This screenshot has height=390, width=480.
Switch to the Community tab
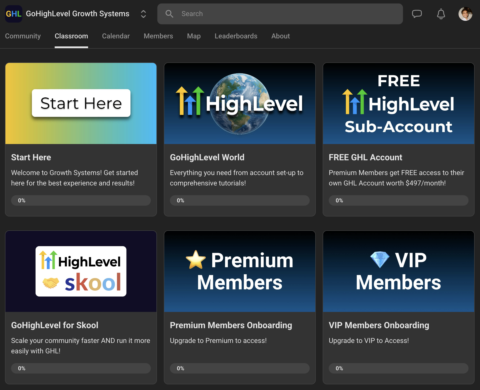click(x=23, y=36)
